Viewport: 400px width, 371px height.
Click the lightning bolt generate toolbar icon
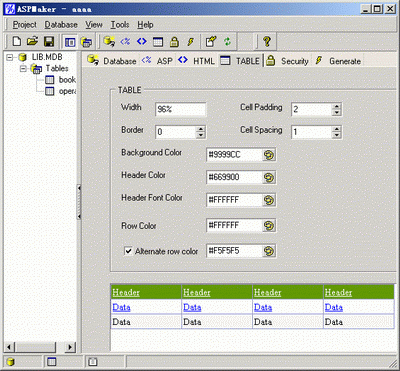[x=190, y=42]
